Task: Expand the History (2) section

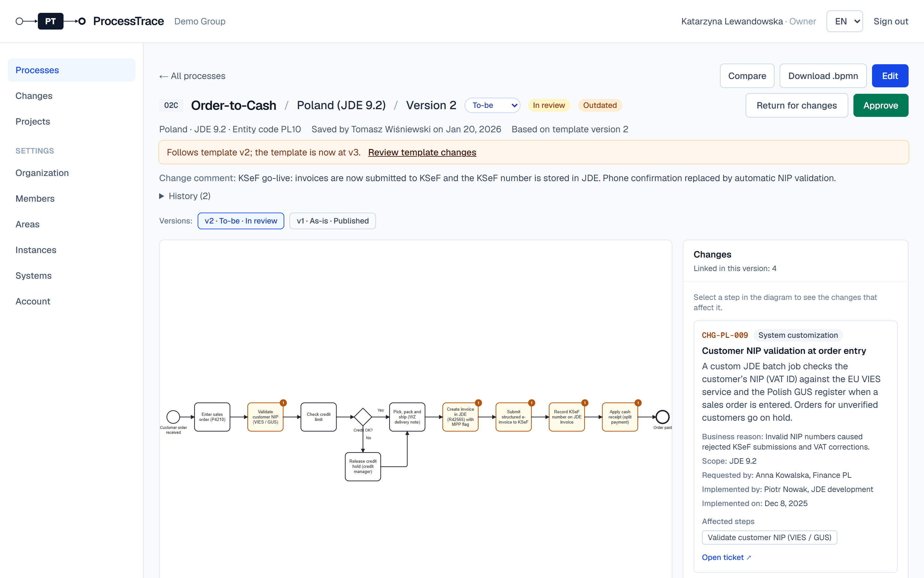Action: [185, 196]
